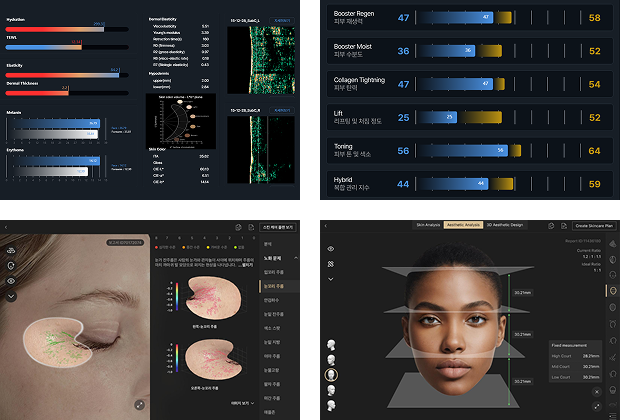This screenshot has height=420, width=620.
Task: Open the list menu icon at sidebar bottom
Action: (613, 415)
